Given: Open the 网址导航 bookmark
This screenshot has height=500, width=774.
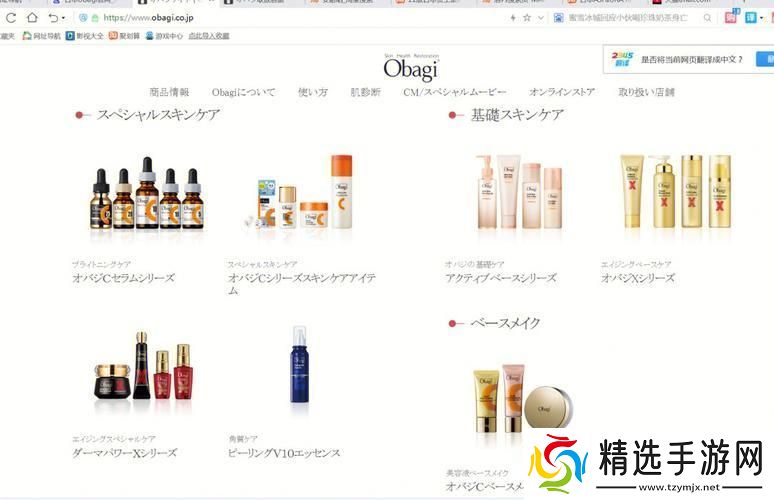Looking at the screenshot, I should (41, 36).
